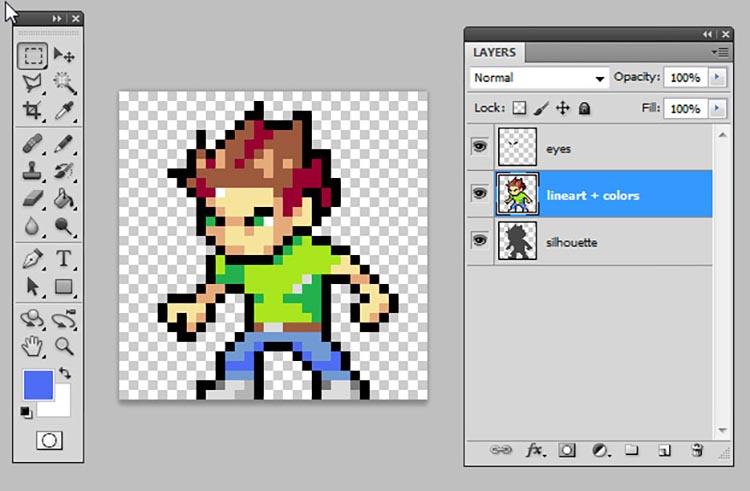
Task: Open the Normal blend mode dropdown
Action: pos(539,77)
